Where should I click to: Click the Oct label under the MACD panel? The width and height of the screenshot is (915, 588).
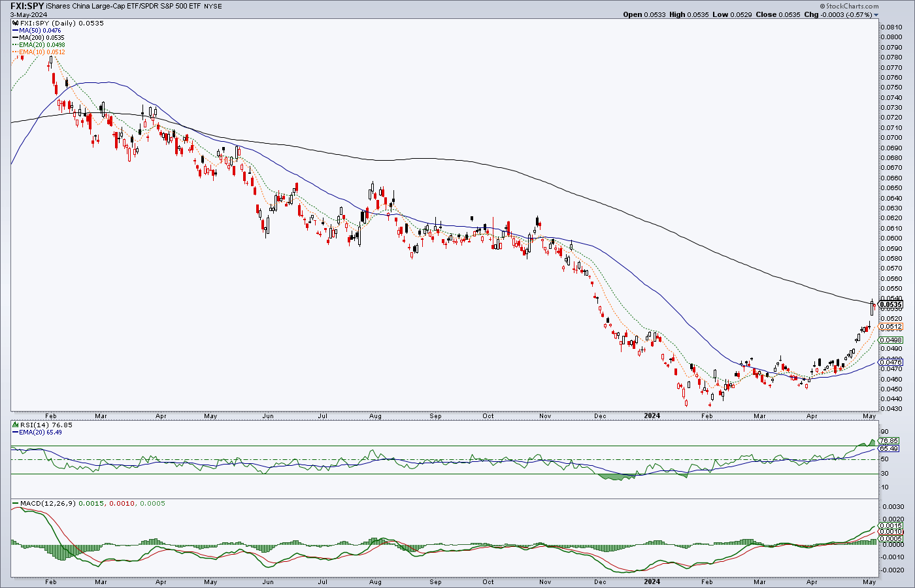(488, 582)
